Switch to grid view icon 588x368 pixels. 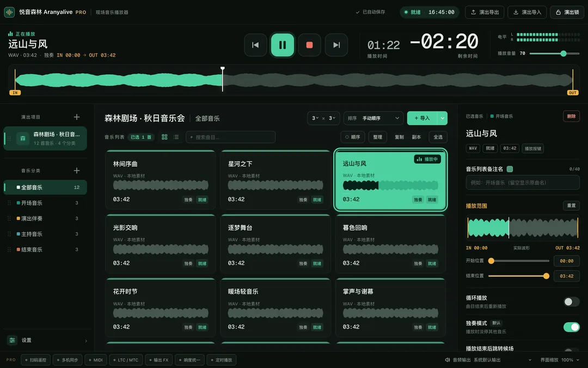(x=164, y=137)
